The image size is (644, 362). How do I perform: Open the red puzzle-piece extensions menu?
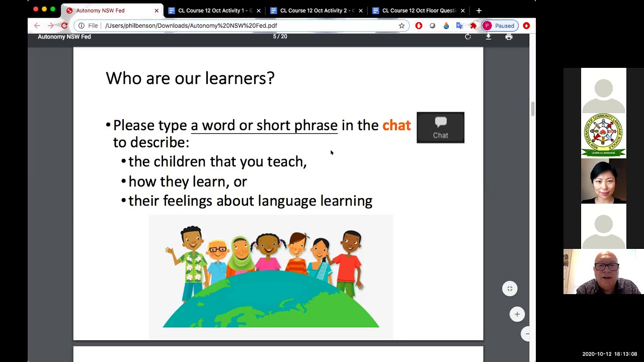[473, 26]
